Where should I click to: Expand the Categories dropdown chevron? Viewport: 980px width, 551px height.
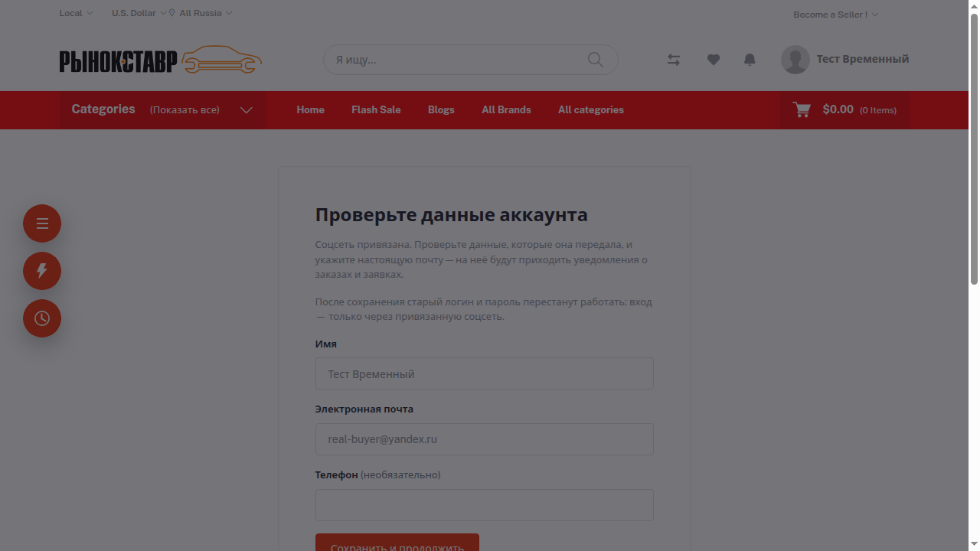point(246,110)
